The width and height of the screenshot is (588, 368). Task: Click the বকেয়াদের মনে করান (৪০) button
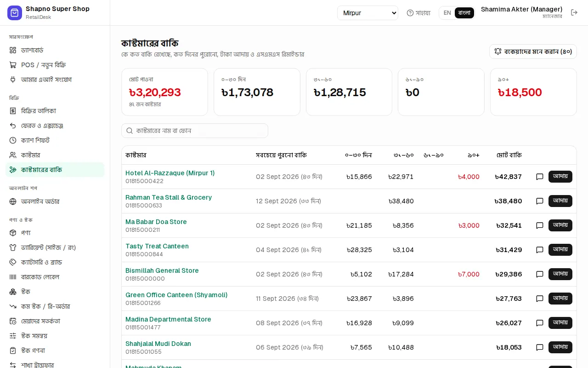[533, 52]
